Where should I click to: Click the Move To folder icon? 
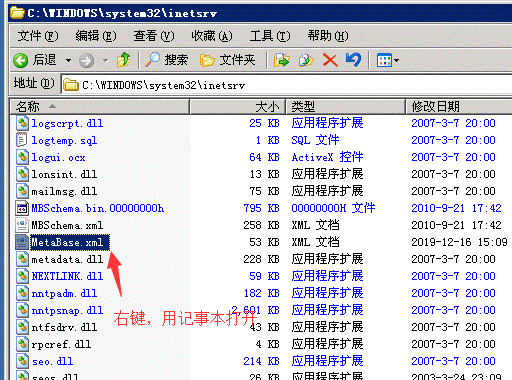(x=282, y=60)
